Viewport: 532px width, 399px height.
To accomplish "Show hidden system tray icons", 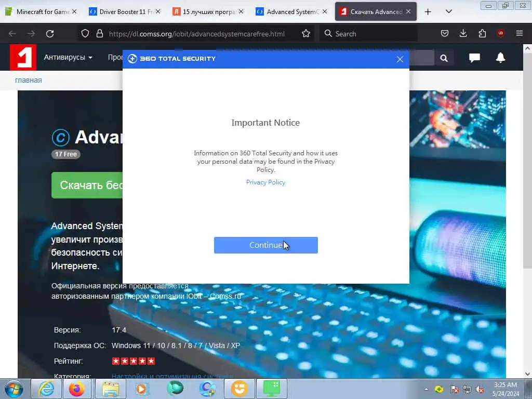I will (x=426, y=389).
